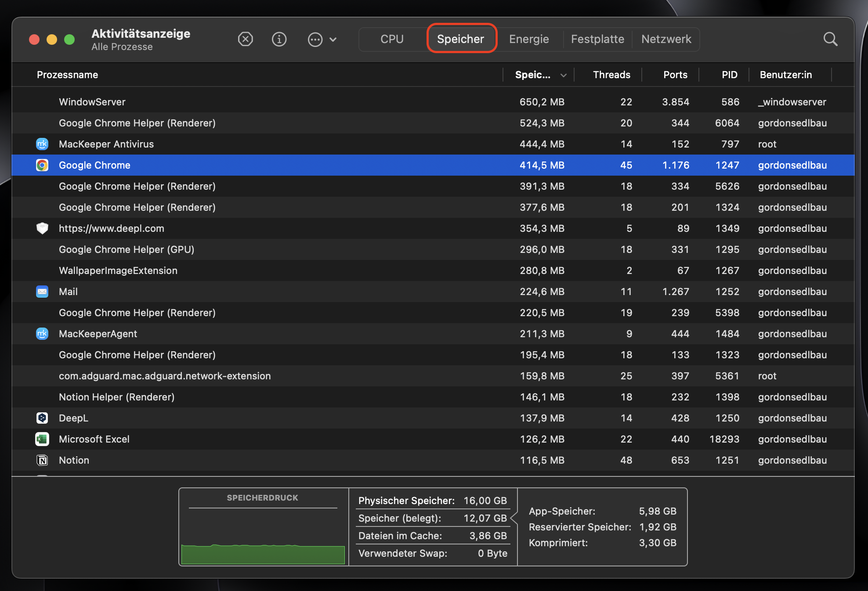Sort by the PID column header
The image size is (868, 591).
pyautogui.click(x=729, y=75)
